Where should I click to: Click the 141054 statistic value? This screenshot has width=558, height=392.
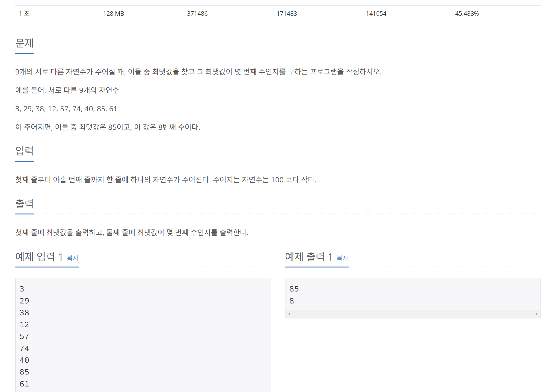[376, 14]
